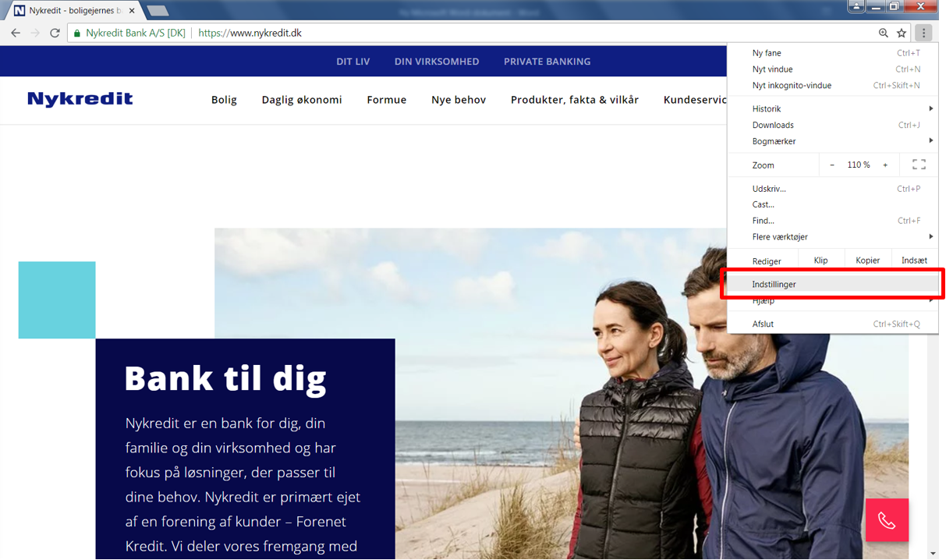The width and height of the screenshot is (946, 560).
Task: Click the green padlock security icon
Action: [77, 34]
